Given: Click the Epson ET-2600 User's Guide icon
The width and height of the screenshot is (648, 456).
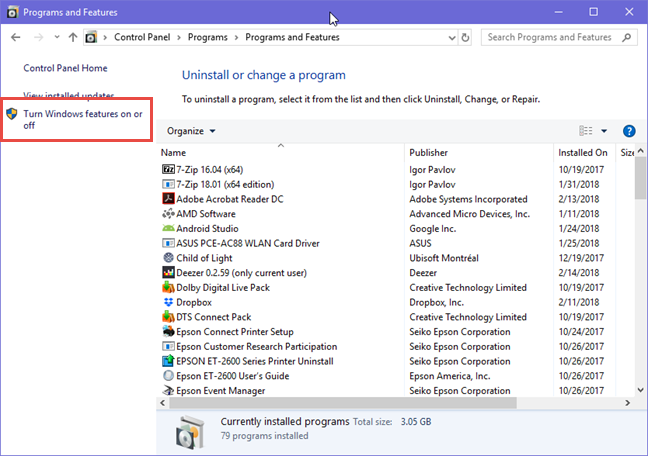Looking at the screenshot, I should (168, 376).
